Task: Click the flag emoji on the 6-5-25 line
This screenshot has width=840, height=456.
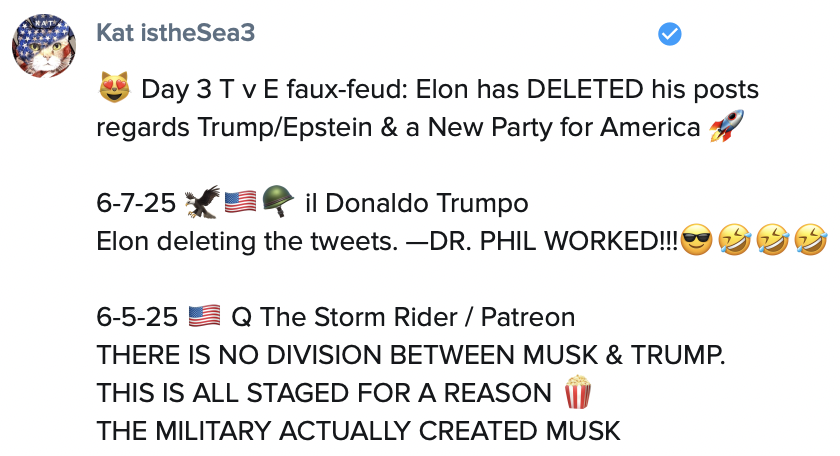Action: (x=203, y=318)
